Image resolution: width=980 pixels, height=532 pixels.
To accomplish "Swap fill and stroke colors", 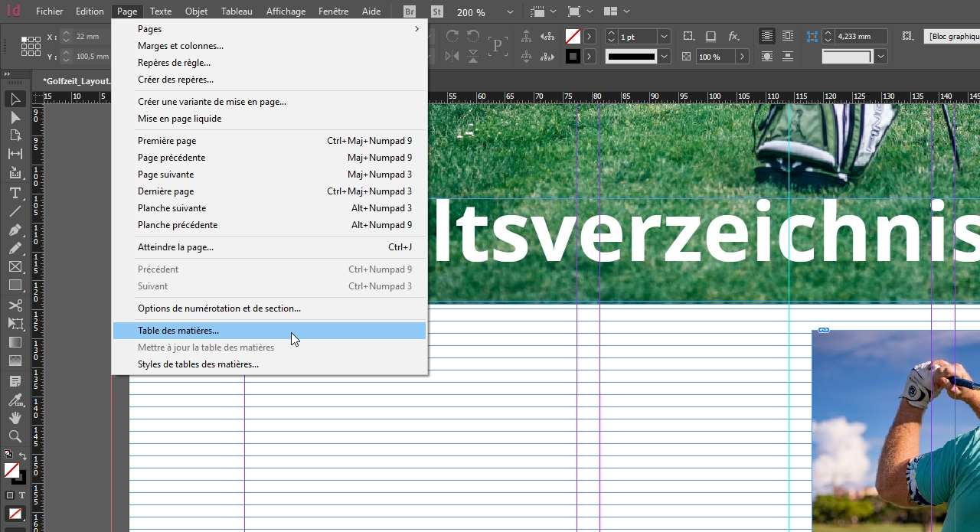I will [22, 455].
